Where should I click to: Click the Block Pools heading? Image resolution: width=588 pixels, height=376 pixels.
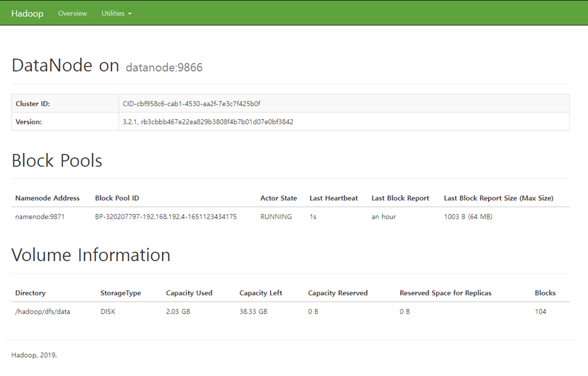click(57, 161)
